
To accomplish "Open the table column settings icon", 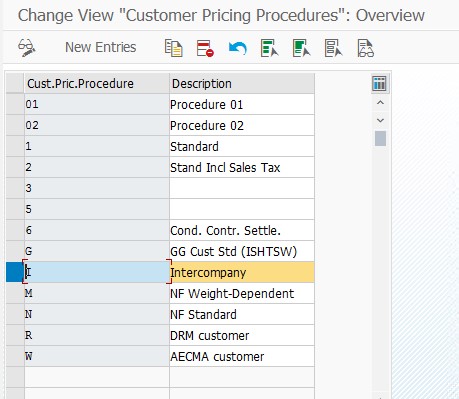I will [379, 83].
